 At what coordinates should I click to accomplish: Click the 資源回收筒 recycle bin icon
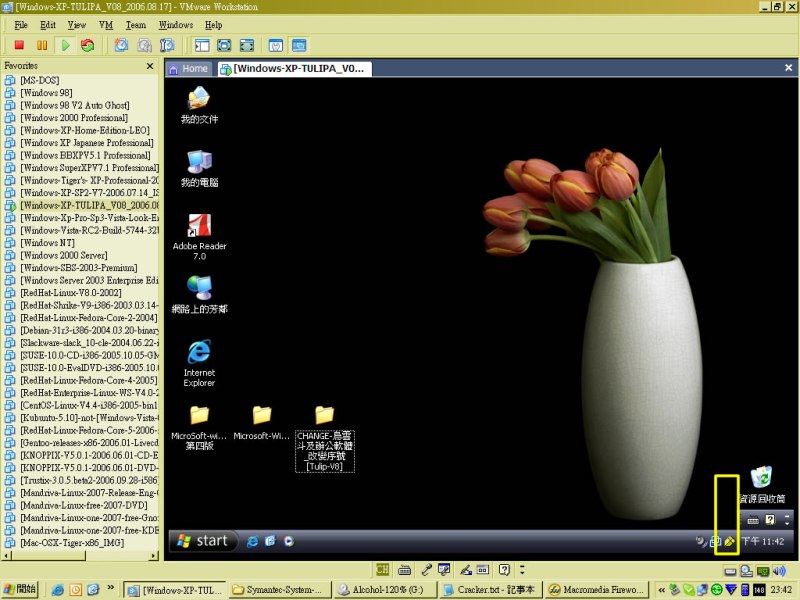tap(762, 485)
